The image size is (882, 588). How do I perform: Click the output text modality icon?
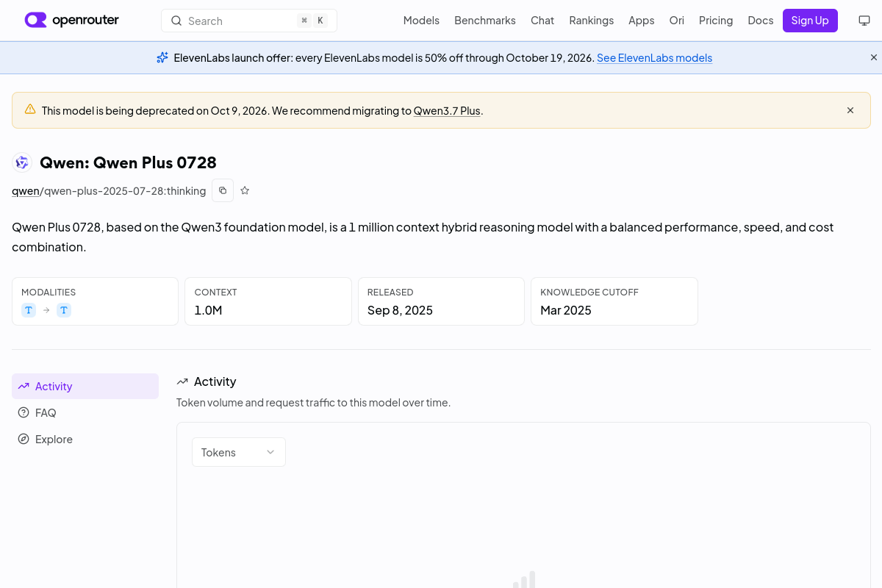pos(64,310)
